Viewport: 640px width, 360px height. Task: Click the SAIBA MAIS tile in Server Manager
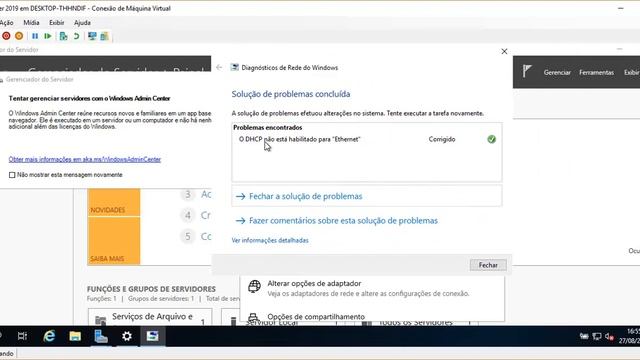[x=114, y=241]
